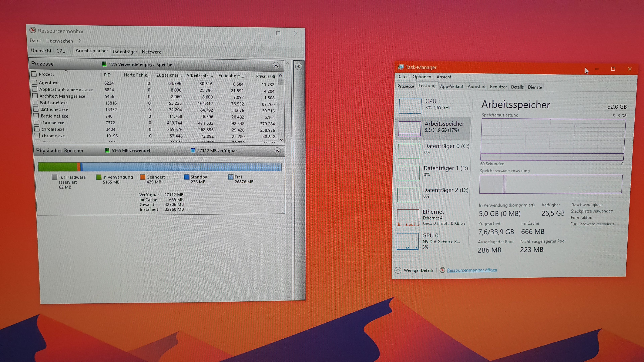Hide the right graph pane arrow button

pos(299,67)
